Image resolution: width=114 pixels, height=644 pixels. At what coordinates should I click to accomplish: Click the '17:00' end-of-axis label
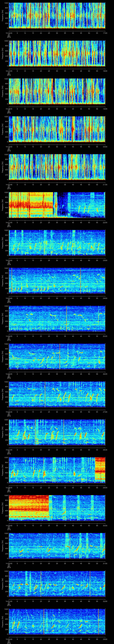click(105, 33)
